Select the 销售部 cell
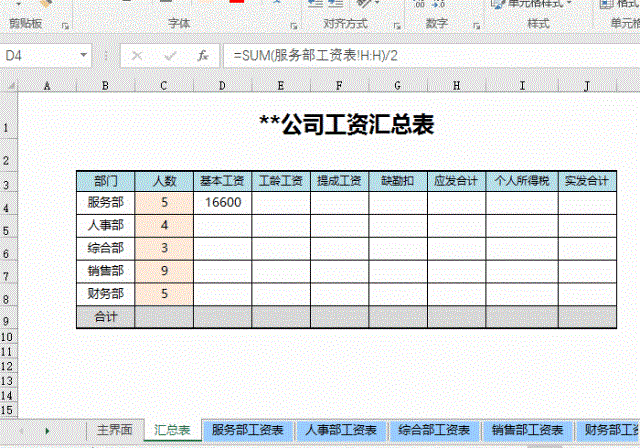 (105, 271)
